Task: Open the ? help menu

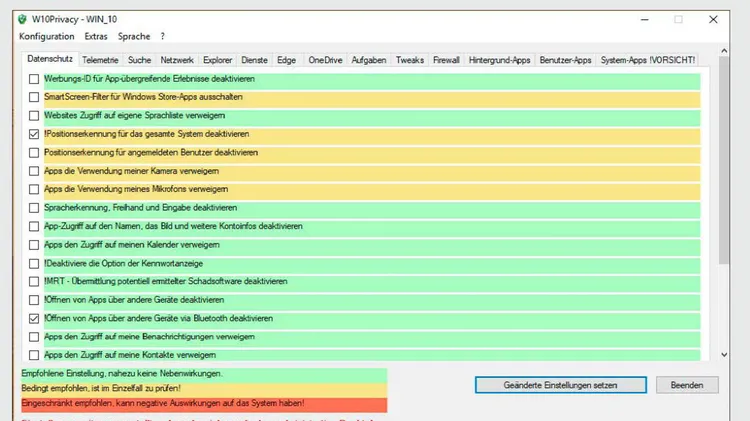Action: [x=163, y=36]
